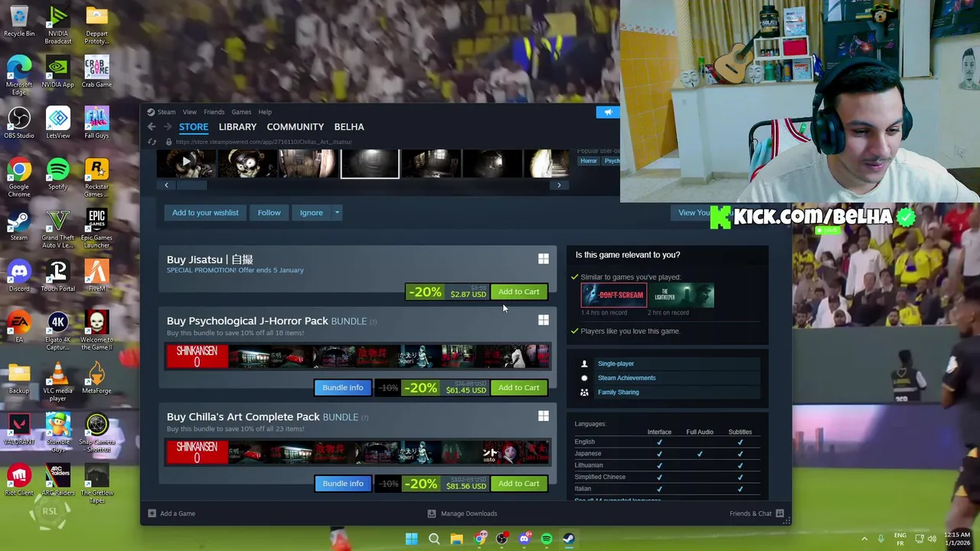The image size is (980, 551).
Task: Launch Epic Games Launcher from the desktop
Action: 96,229
